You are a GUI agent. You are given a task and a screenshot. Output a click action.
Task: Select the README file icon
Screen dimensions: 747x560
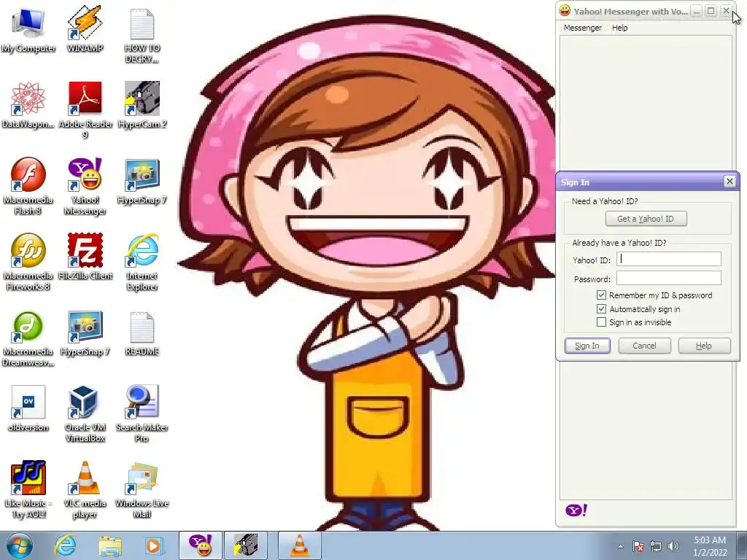point(142,333)
